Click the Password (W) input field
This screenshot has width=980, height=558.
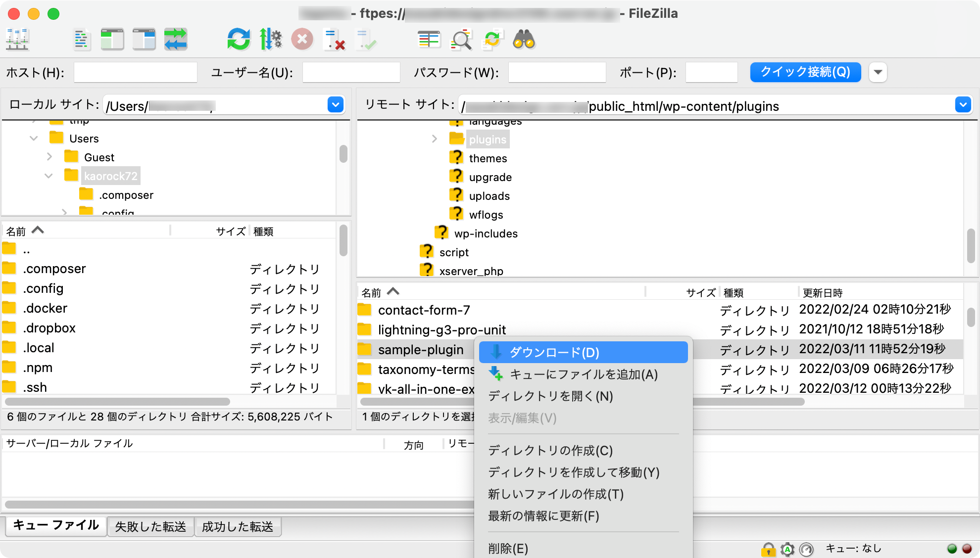[x=557, y=72]
